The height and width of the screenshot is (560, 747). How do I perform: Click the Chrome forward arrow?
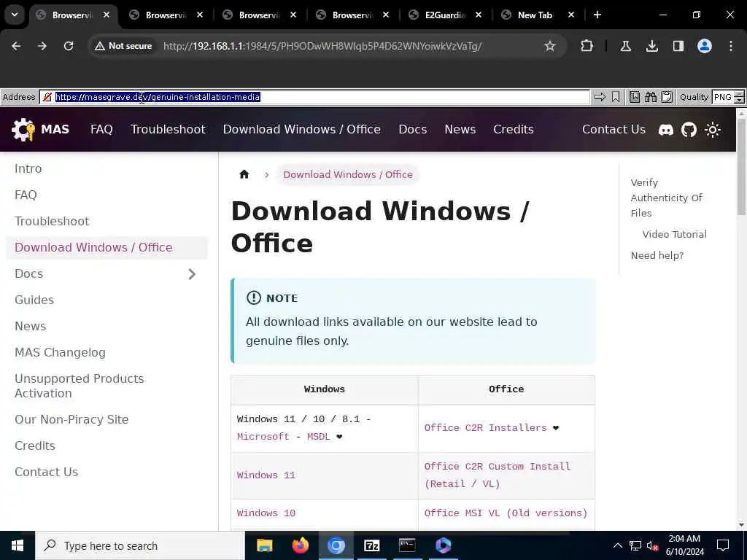coord(42,46)
